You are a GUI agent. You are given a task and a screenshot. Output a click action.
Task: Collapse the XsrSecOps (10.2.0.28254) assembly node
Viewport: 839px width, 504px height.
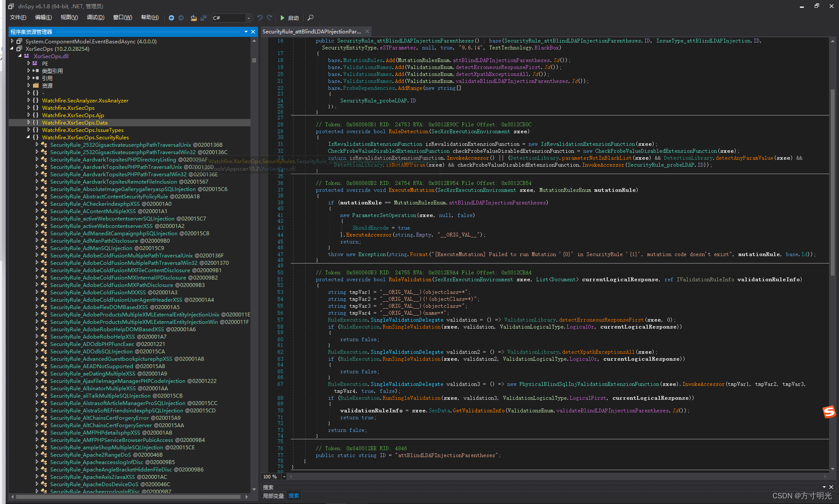[12, 49]
